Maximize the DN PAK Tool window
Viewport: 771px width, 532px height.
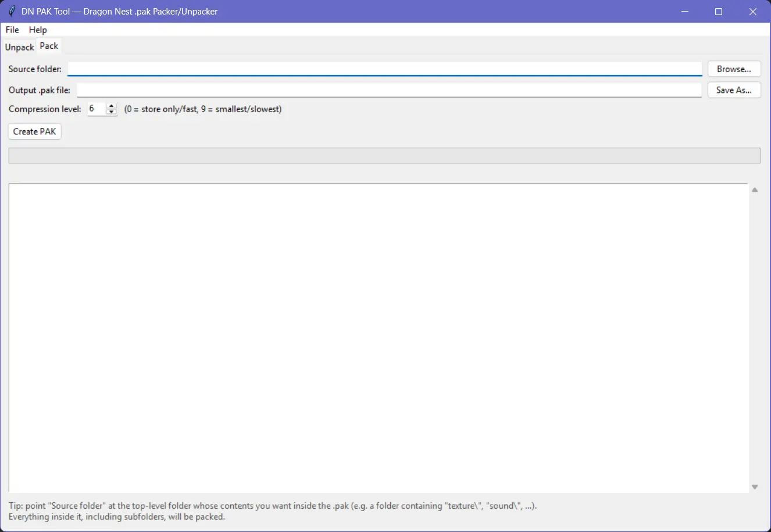coord(719,12)
